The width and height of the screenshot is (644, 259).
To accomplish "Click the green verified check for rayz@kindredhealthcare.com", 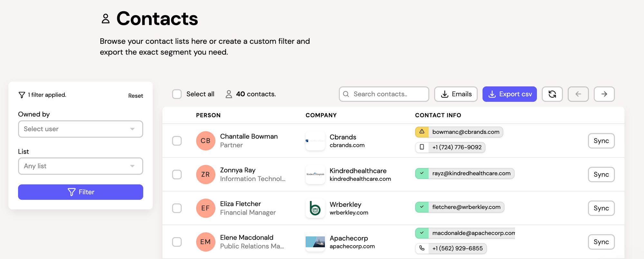I will pos(422,173).
